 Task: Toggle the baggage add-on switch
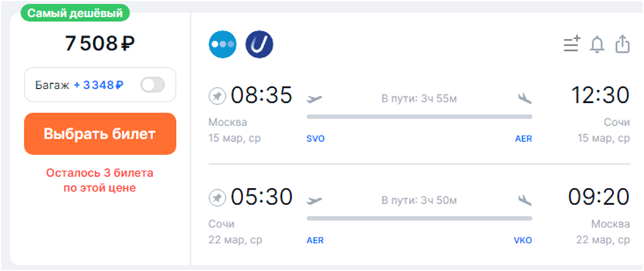(x=152, y=85)
